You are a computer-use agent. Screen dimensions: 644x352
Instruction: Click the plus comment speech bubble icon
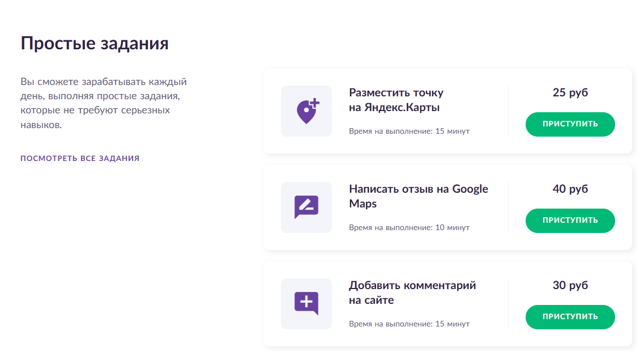pos(306,303)
